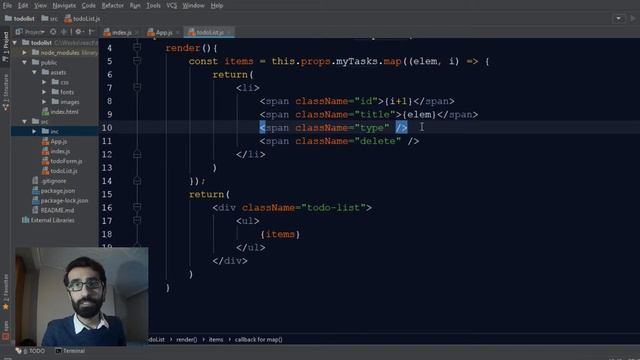640x360 pixels.
Task: Open the VCS menu
Action: coord(171,6)
